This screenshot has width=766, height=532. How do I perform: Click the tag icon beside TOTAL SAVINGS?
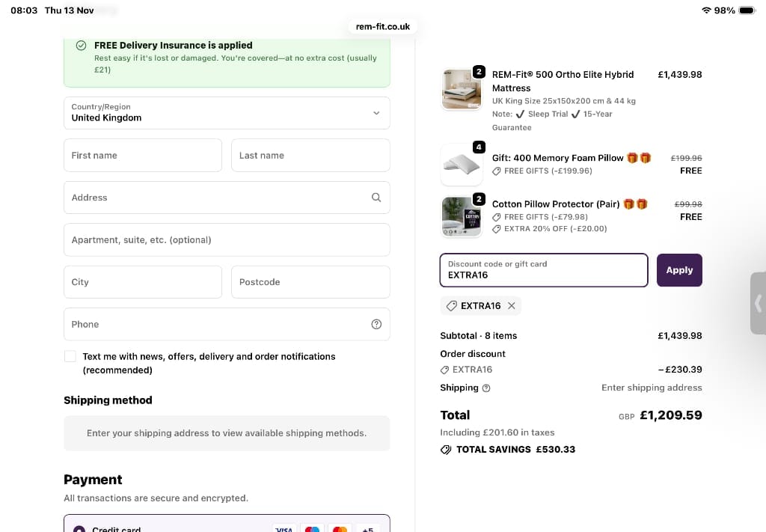point(446,450)
